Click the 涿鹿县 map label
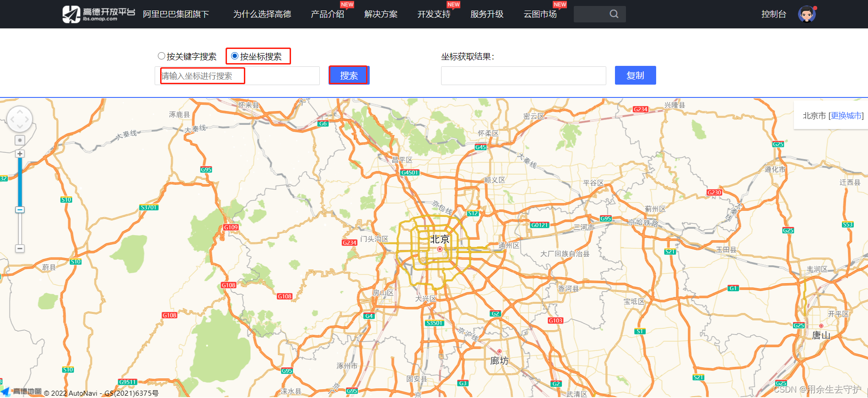 coord(179,114)
